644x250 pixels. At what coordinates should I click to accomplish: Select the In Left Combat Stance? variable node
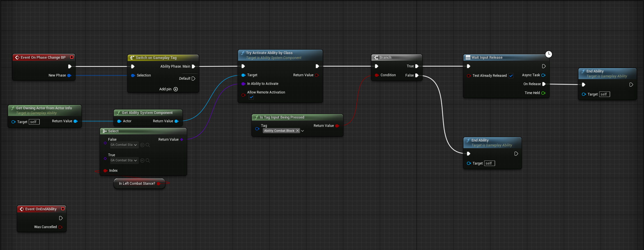(139, 184)
